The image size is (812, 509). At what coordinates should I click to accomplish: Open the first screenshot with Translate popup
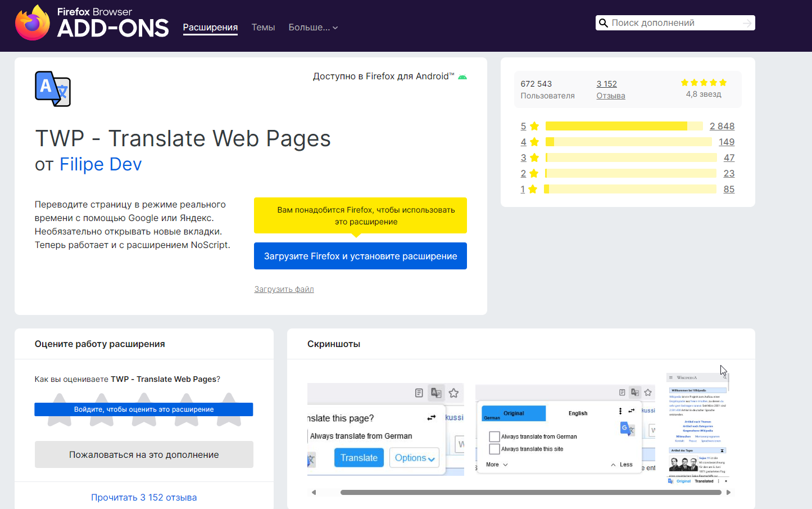385,430
